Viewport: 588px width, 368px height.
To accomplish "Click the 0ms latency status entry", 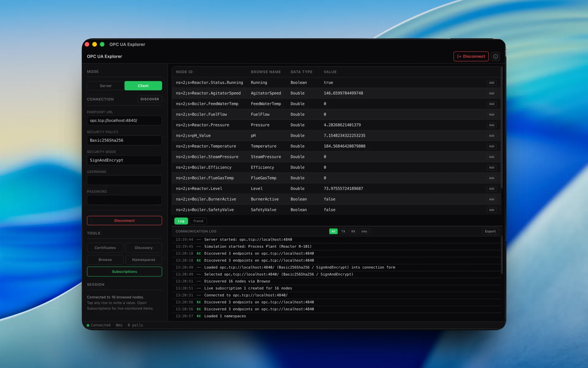I will point(119,325).
